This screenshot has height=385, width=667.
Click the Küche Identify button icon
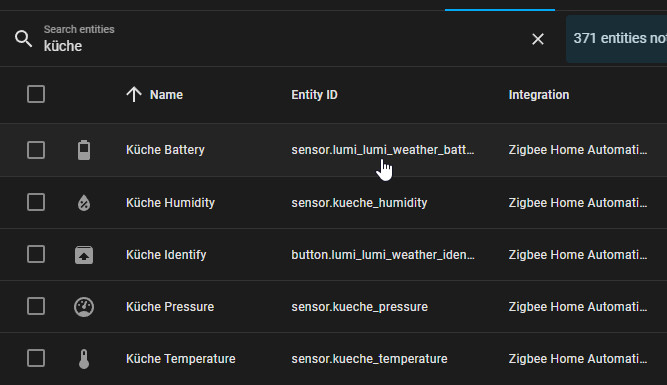point(84,255)
